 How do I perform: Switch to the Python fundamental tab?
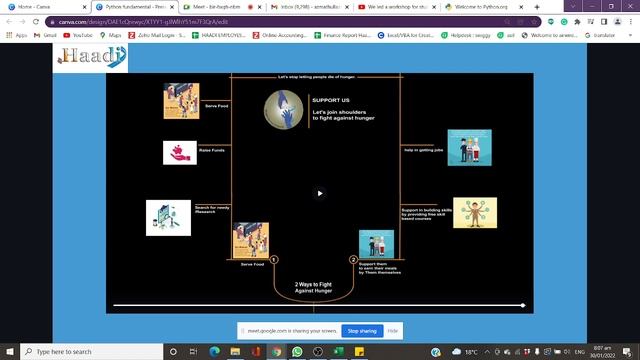pyautogui.click(x=135, y=7)
